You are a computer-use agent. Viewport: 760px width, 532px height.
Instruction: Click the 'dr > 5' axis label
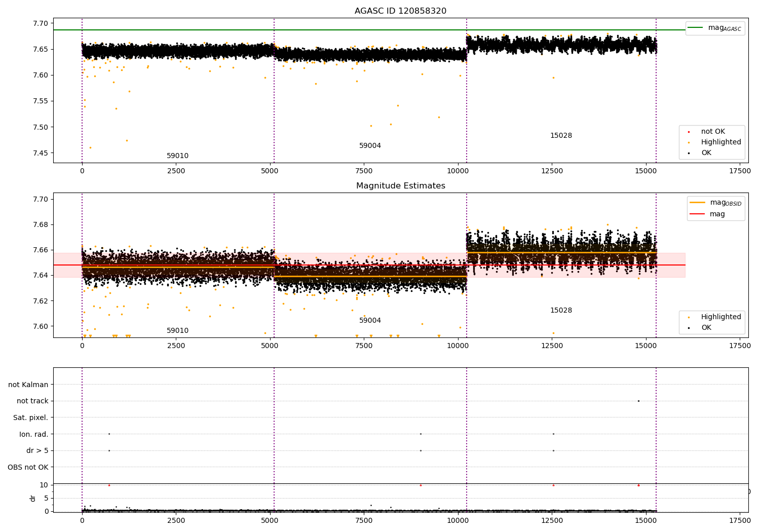point(37,451)
